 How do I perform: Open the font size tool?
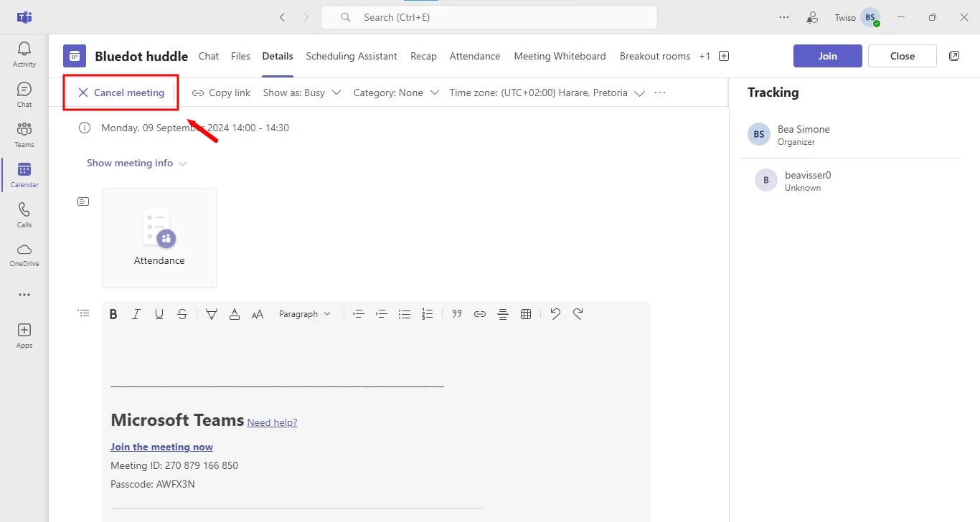tap(258, 314)
